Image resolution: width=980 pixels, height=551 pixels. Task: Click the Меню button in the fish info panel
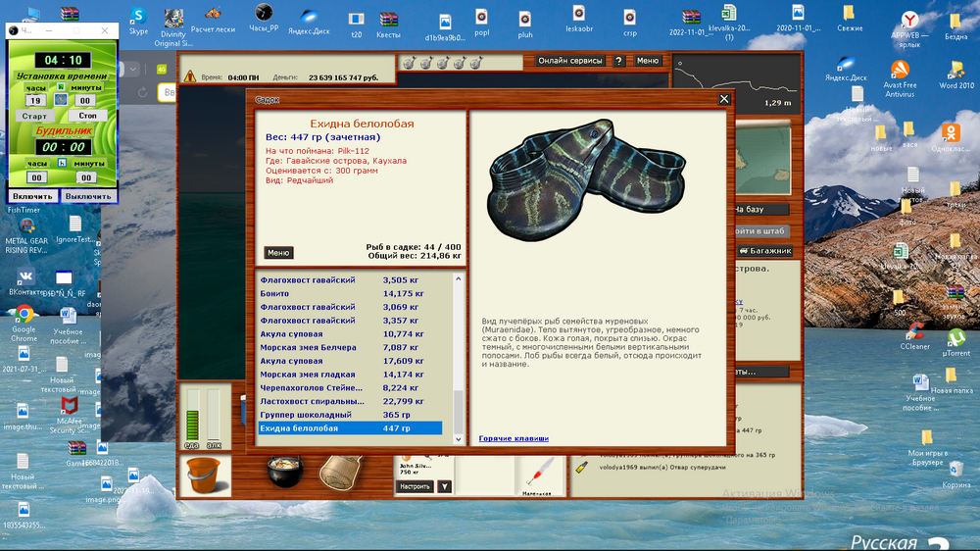278,253
